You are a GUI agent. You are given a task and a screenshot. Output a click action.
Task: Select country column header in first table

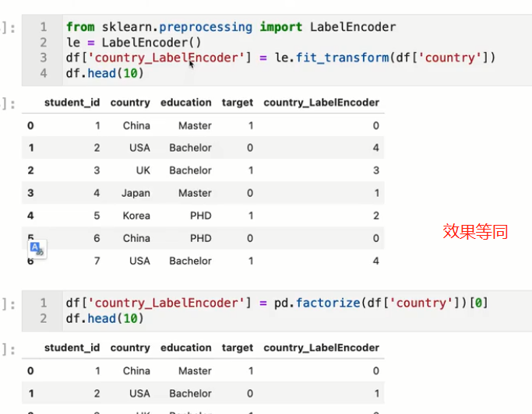(x=130, y=102)
